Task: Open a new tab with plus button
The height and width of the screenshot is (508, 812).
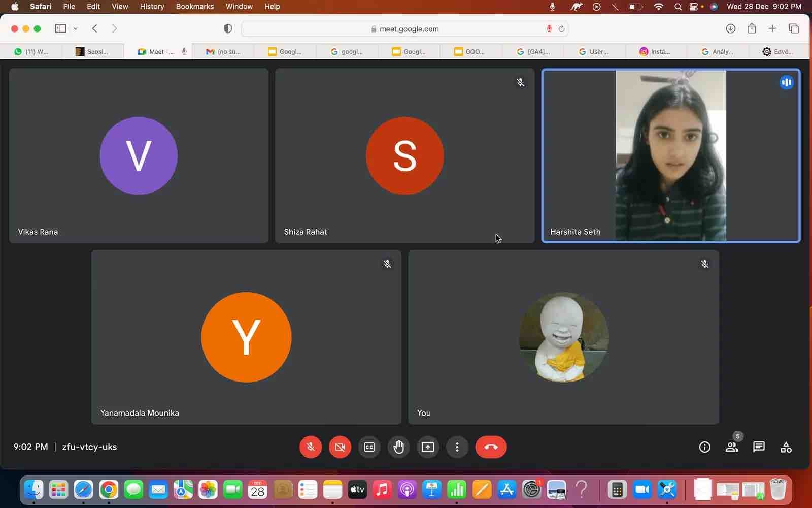Action: (x=772, y=28)
